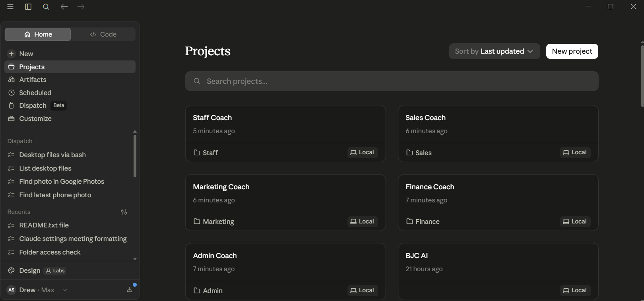Open the Finance Coach project
The image size is (644, 301).
coord(498,202)
